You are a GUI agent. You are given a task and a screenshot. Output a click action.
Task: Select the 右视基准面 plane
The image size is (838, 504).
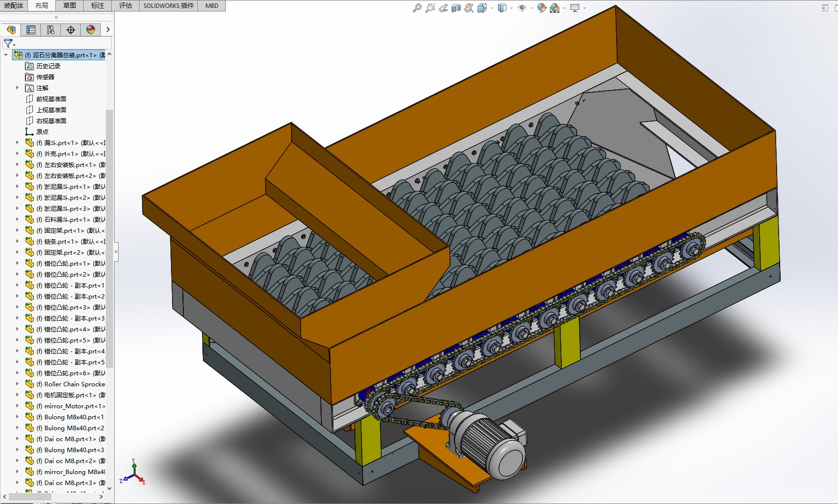pyautogui.click(x=51, y=121)
